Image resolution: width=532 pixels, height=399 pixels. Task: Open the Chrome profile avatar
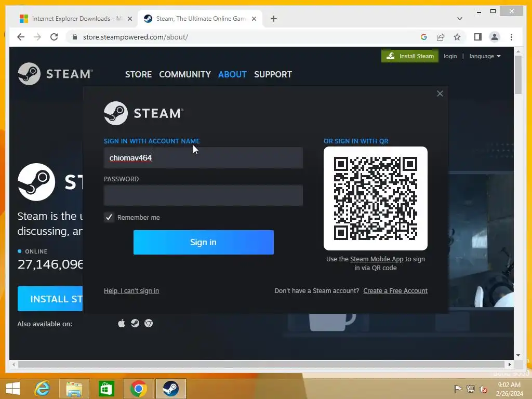point(495,37)
